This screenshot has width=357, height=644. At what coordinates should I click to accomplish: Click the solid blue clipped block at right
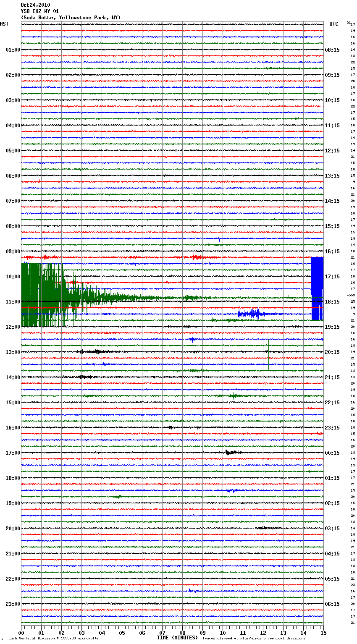tap(317, 288)
